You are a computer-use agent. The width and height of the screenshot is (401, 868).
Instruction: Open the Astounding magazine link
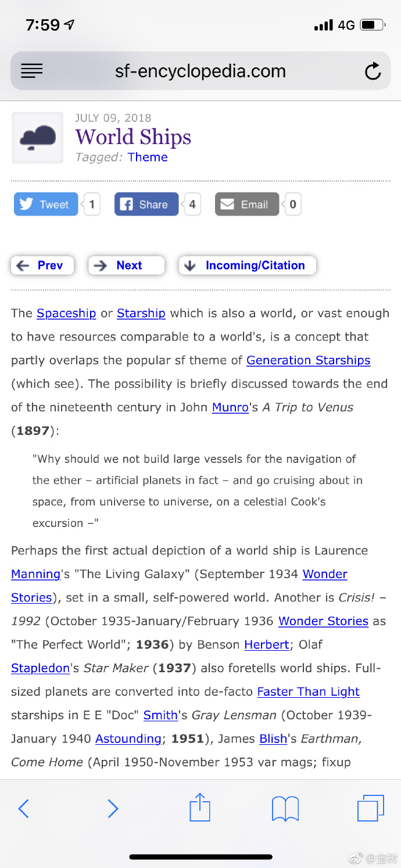point(128,738)
